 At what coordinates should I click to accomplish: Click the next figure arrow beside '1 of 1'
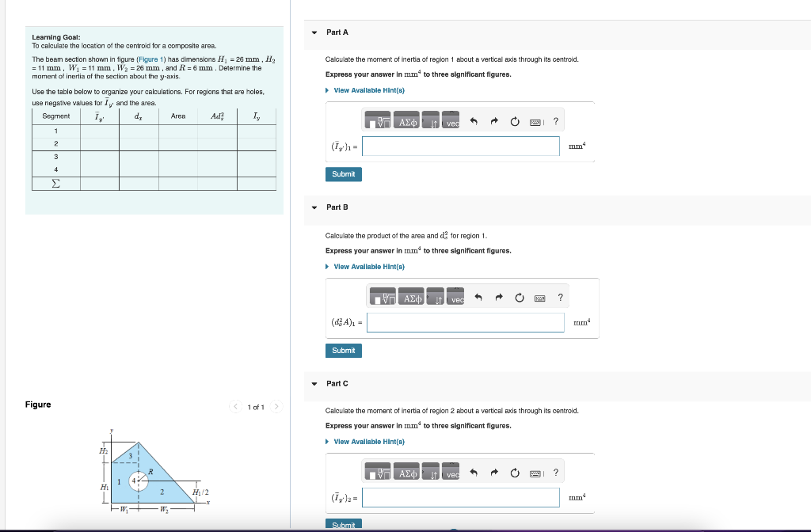click(275, 406)
